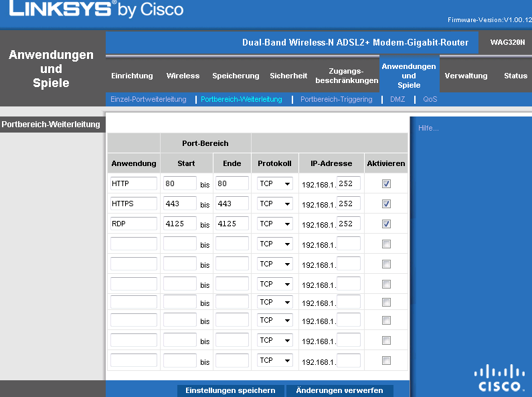Open the Portbereich-Triggering submenu
532x397 pixels.
(336, 99)
